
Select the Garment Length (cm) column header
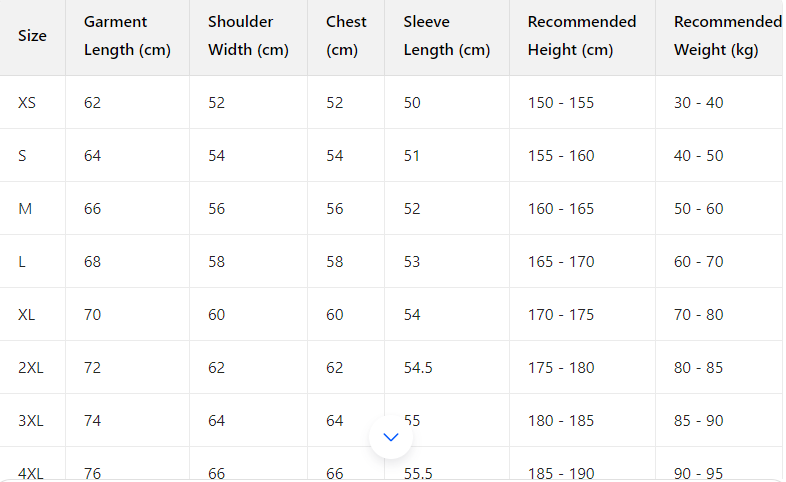(127, 36)
